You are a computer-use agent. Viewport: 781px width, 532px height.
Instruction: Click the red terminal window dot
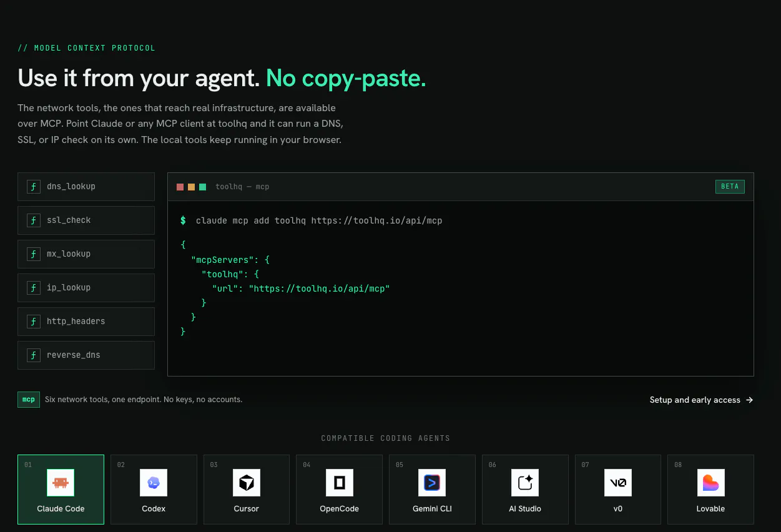pos(180,187)
